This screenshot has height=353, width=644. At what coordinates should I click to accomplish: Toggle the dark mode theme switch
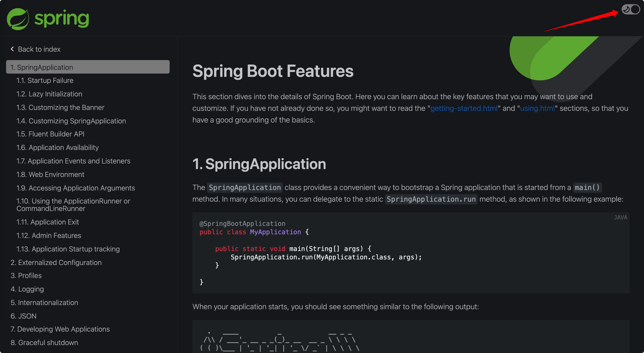(630, 10)
